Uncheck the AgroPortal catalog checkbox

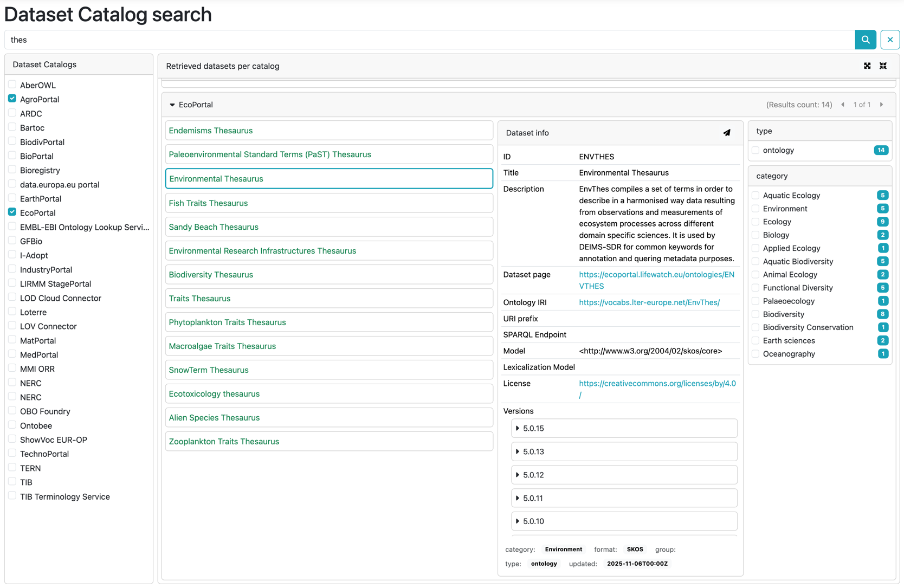point(12,99)
